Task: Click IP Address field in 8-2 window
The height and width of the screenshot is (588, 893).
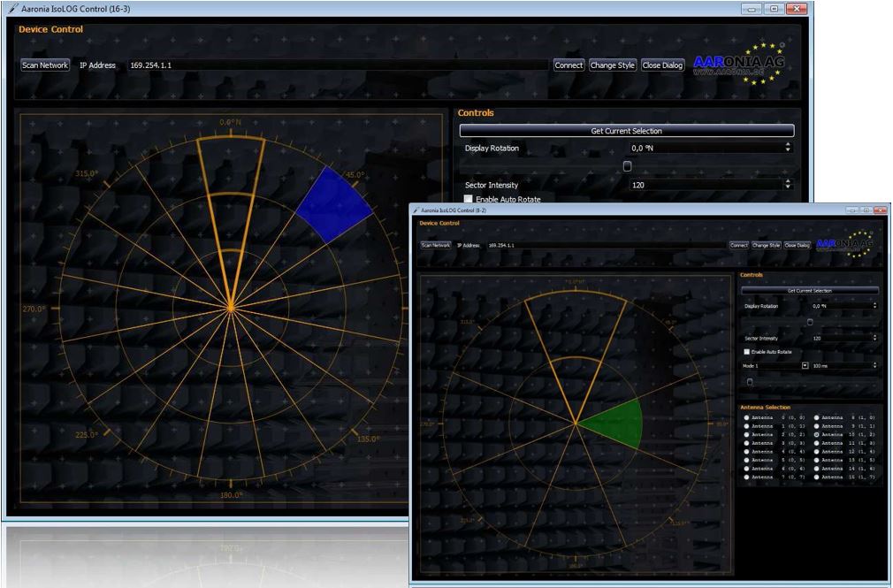Action: point(606,245)
